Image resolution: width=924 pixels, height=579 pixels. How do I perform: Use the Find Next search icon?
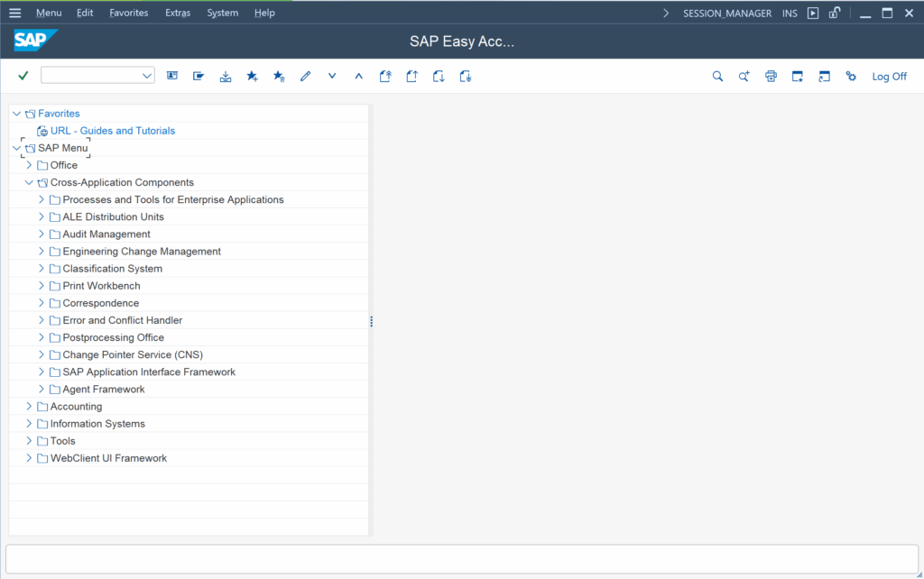744,76
